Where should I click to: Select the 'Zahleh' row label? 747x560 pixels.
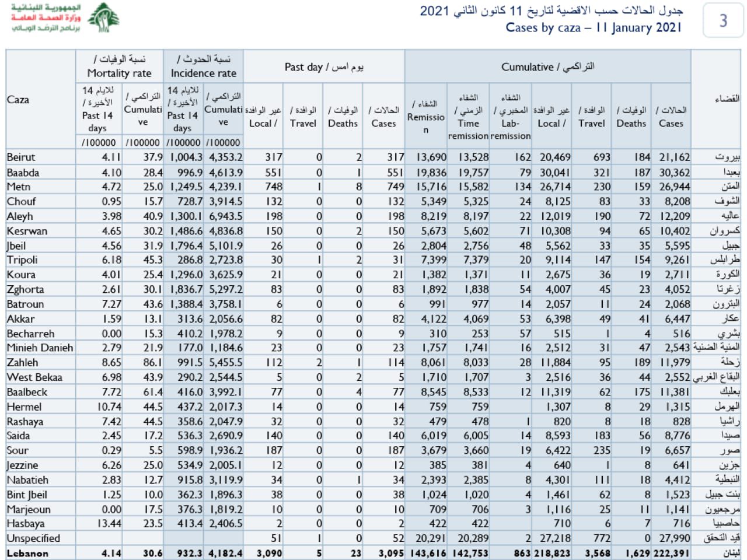point(22,362)
